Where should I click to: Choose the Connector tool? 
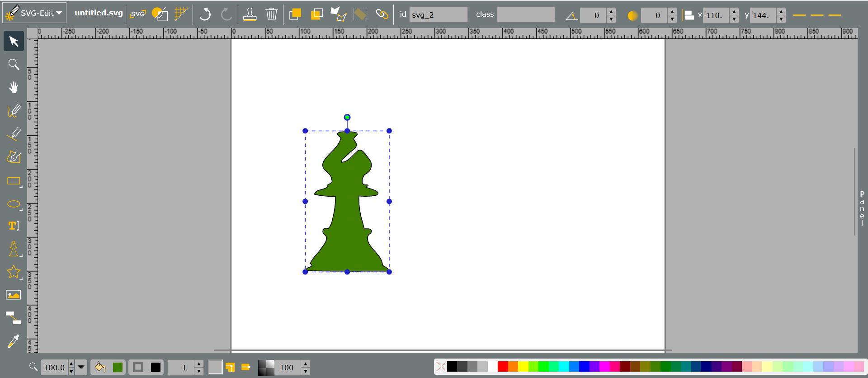click(14, 318)
